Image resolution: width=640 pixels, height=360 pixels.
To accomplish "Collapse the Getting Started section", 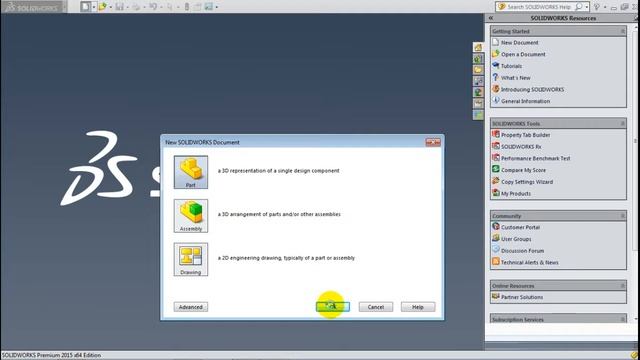I will 622,31.
